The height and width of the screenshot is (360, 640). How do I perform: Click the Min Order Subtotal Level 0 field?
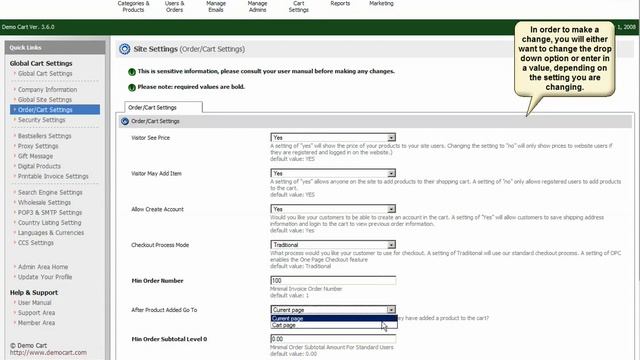coord(333,339)
